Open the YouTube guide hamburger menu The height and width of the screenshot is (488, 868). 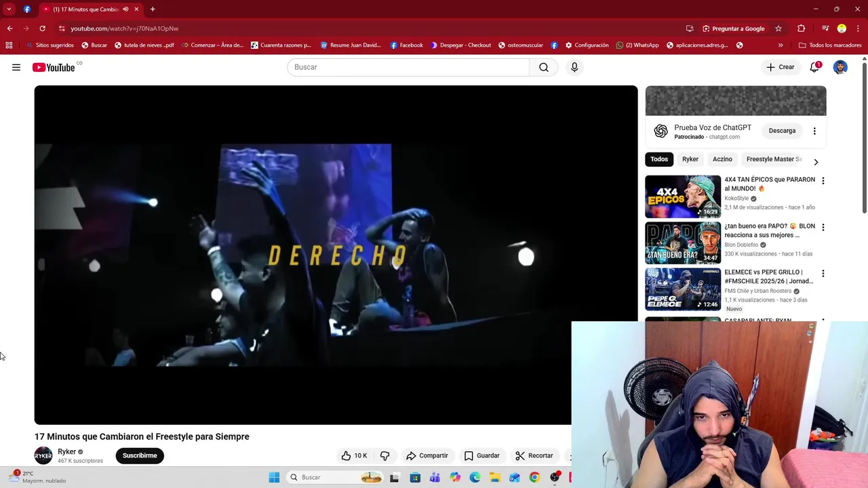tap(16, 67)
